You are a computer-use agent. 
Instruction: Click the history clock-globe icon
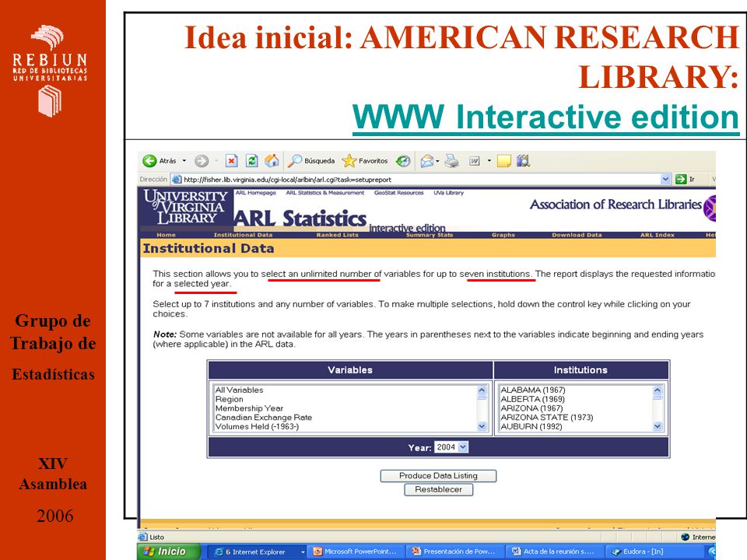[403, 161]
